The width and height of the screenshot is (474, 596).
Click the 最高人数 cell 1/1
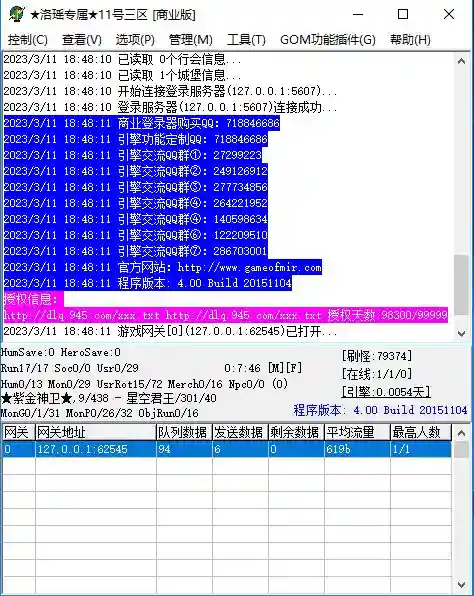[x=420, y=449]
